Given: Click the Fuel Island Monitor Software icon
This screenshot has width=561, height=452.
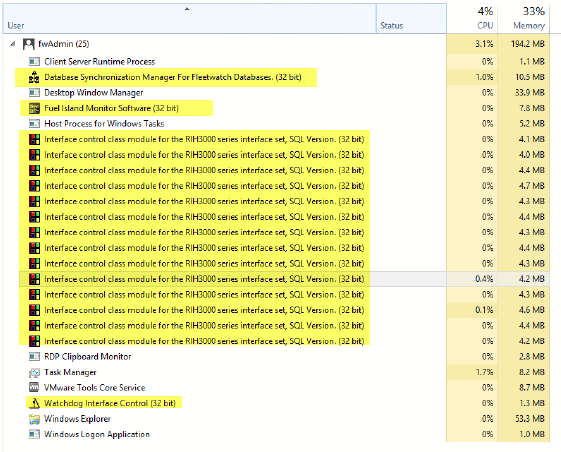Looking at the screenshot, I should [x=34, y=108].
